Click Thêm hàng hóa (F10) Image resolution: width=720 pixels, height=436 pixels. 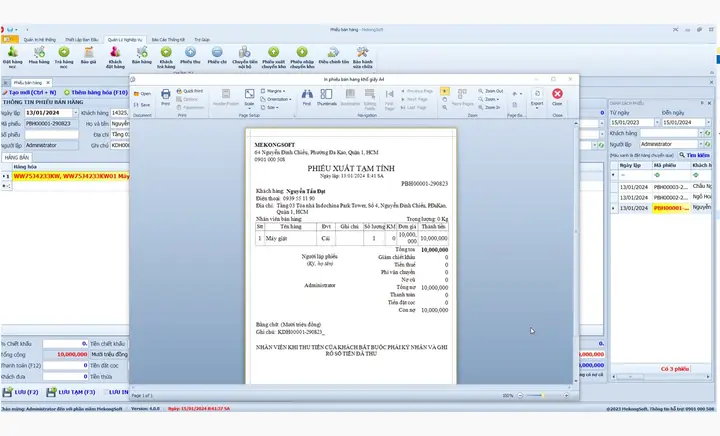(x=96, y=93)
